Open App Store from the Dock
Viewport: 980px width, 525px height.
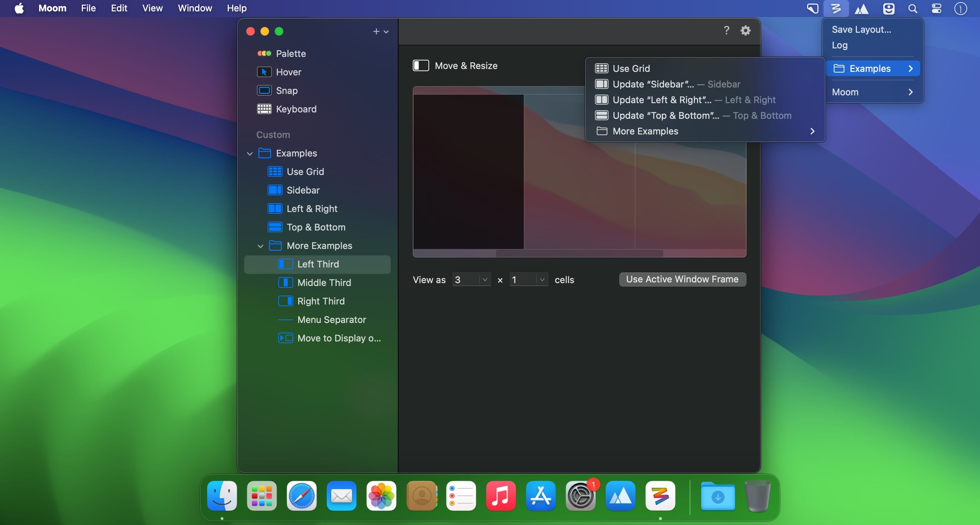click(x=541, y=496)
